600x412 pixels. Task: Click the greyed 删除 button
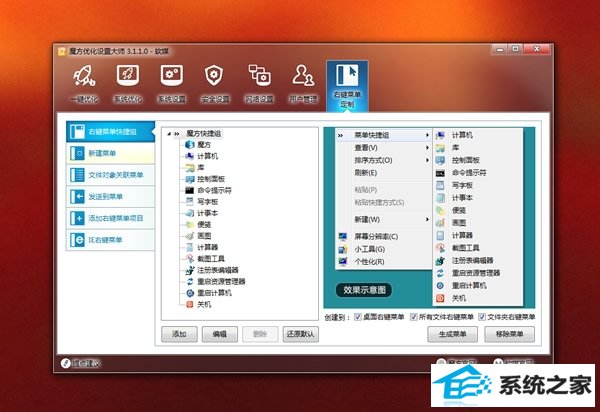(260, 334)
